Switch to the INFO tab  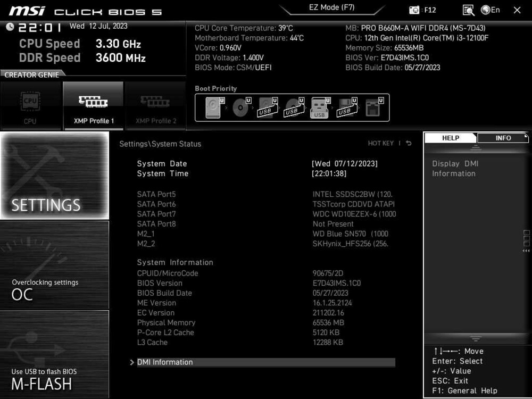coord(502,138)
